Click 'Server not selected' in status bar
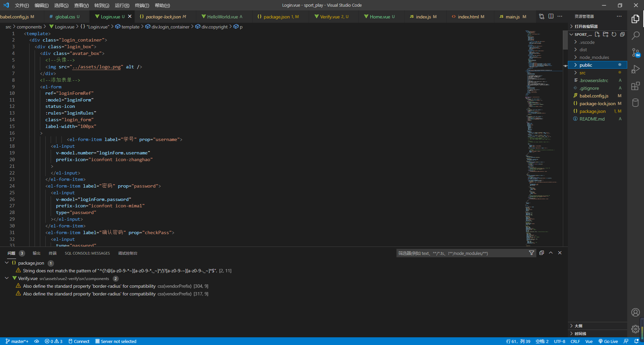The width and height of the screenshot is (644, 345). coord(116,341)
